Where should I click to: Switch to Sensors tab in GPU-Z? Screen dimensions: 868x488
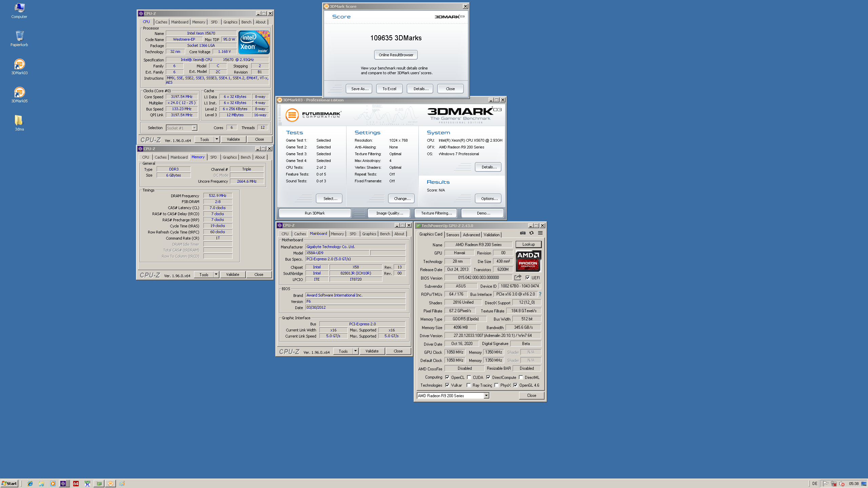[x=453, y=235]
